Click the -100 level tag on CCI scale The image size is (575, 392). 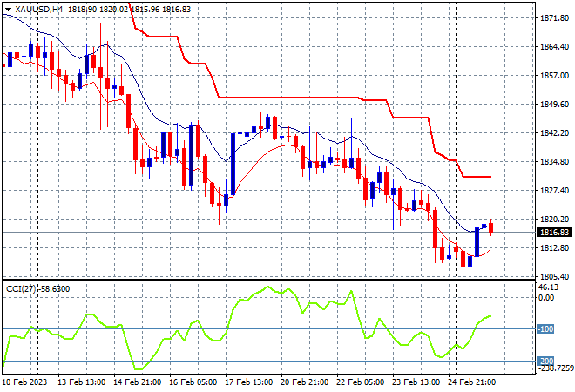[545, 329]
